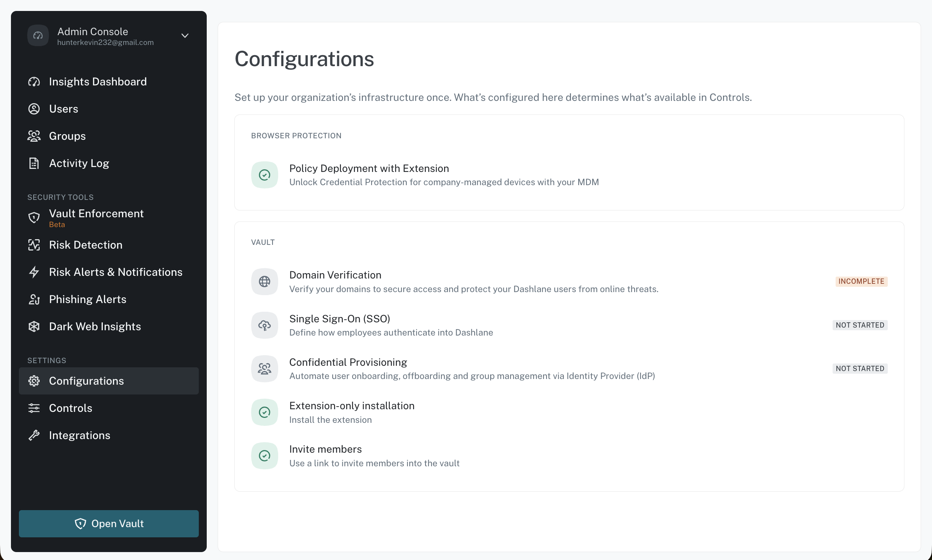Open Extension-only installation entry
The height and width of the screenshot is (560, 932).
[569, 412]
